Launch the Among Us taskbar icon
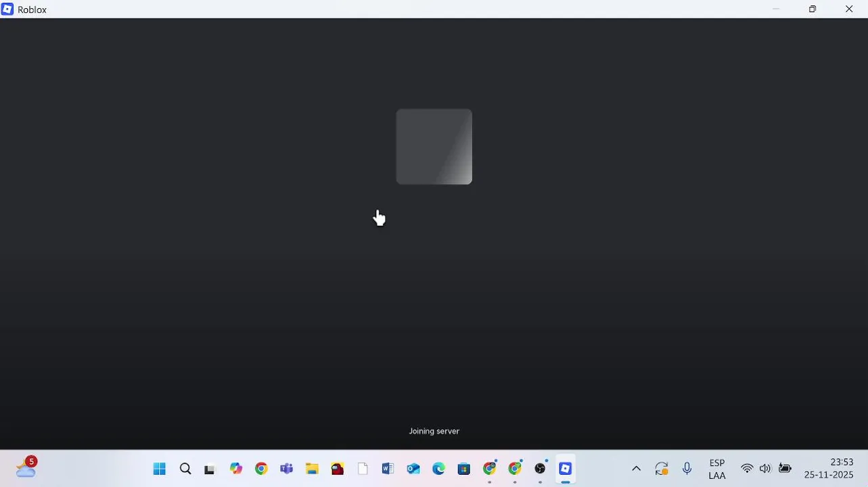868x487 pixels. pos(338,469)
